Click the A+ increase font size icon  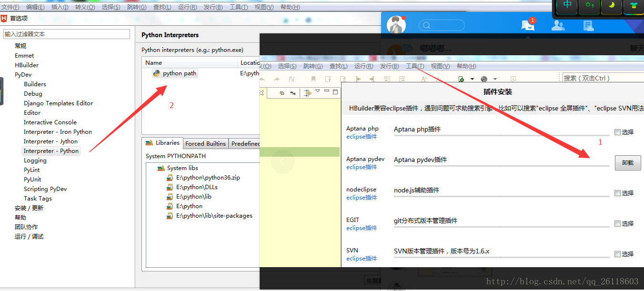coord(424,79)
